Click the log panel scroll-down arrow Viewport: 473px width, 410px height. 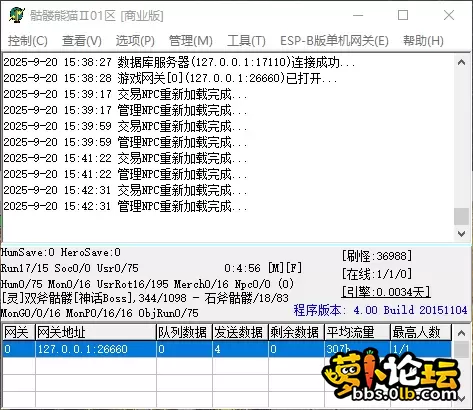click(x=461, y=234)
